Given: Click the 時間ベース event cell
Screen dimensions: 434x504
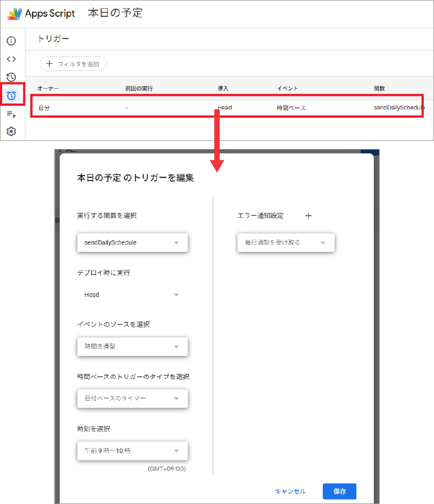Looking at the screenshot, I should [291, 108].
